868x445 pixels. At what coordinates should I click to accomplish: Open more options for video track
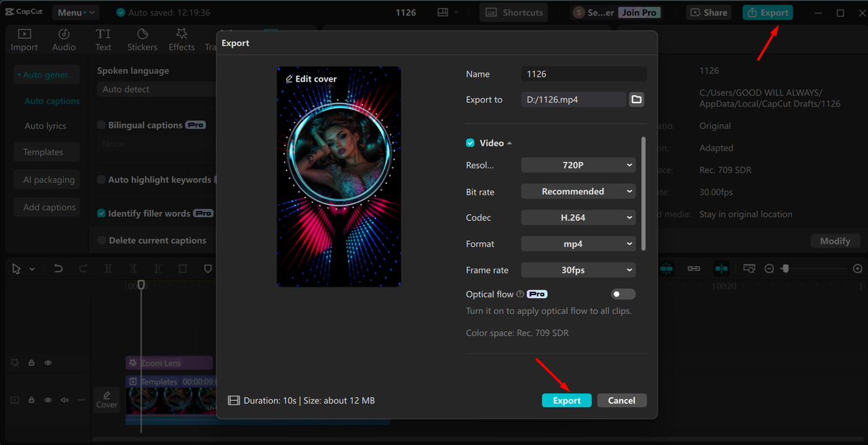pos(81,400)
